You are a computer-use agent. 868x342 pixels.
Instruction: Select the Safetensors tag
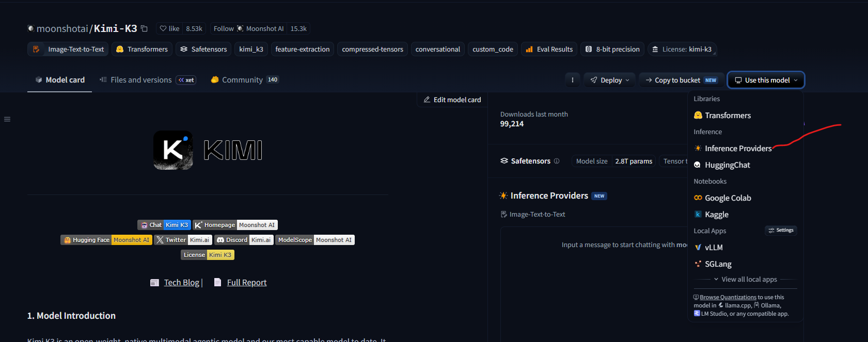(203, 49)
